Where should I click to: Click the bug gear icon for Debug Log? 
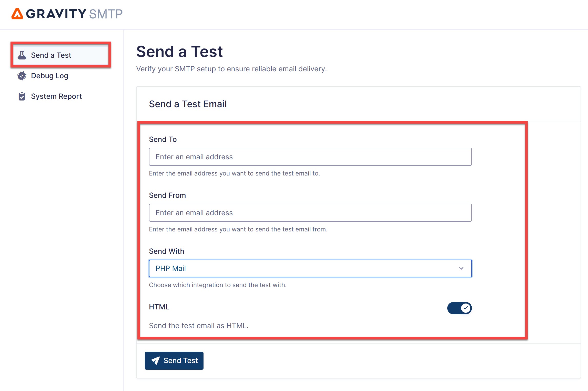pyautogui.click(x=22, y=76)
